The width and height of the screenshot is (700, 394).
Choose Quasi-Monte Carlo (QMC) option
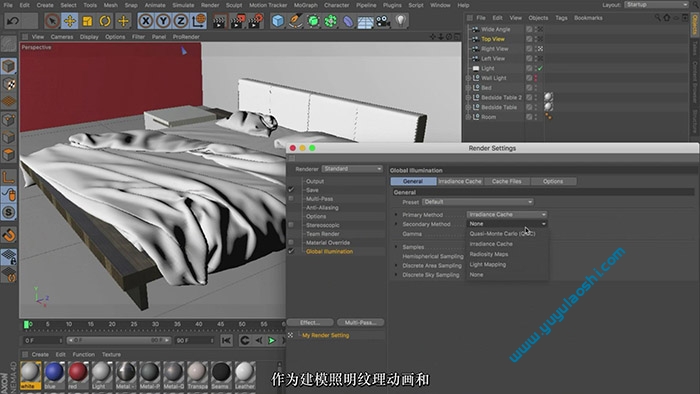(x=502, y=233)
